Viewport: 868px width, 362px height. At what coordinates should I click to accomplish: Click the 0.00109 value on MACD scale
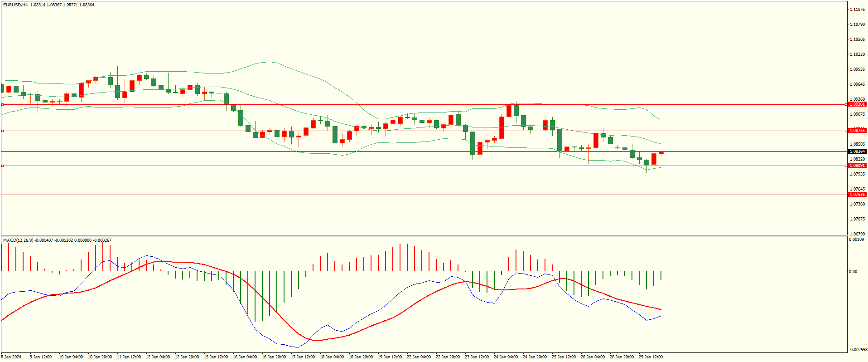(856, 240)
